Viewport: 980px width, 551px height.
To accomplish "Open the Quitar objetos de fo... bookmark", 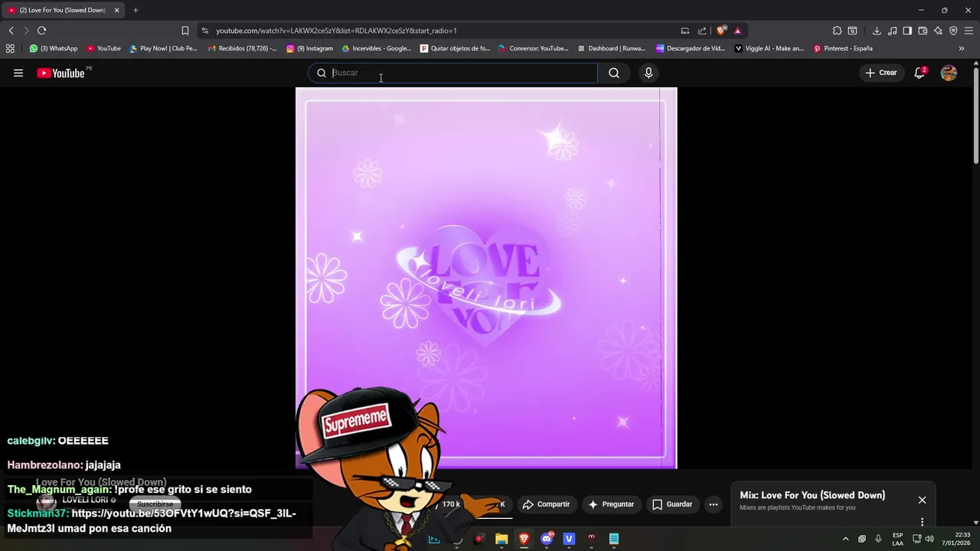I will pyautogui.click(x=456, y=48).
